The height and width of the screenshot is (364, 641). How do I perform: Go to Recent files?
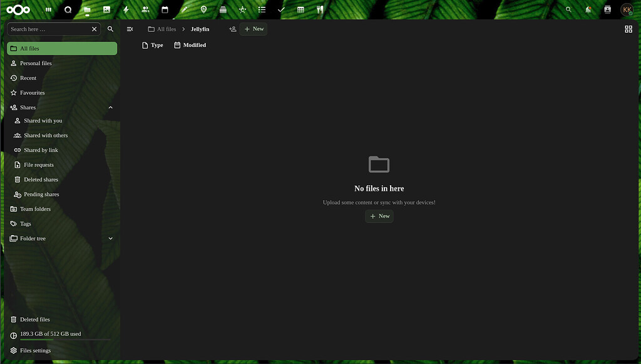[x=62, y=78]
